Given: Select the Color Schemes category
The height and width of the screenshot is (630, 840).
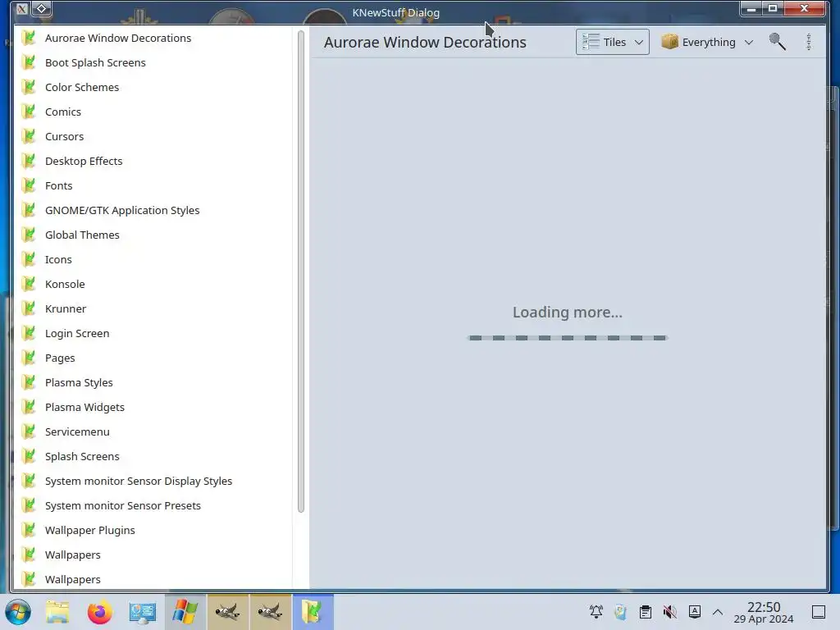Looking at the screenshot, I should point(153,87).
